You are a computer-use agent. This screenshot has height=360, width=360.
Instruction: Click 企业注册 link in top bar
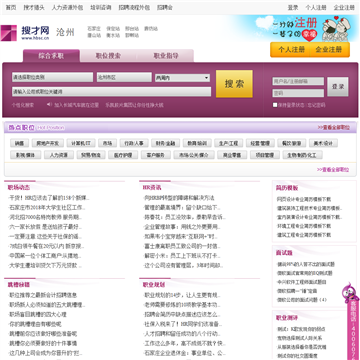pyautogui.click(x=344, y=7)
